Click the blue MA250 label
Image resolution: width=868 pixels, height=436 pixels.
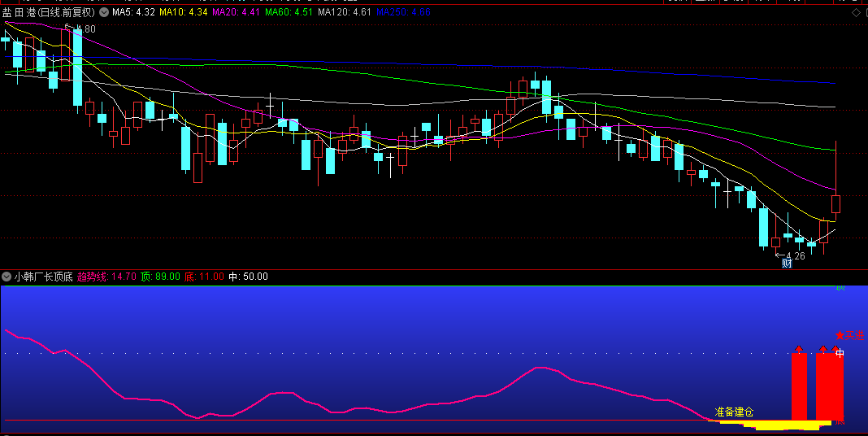click(404, 13)
